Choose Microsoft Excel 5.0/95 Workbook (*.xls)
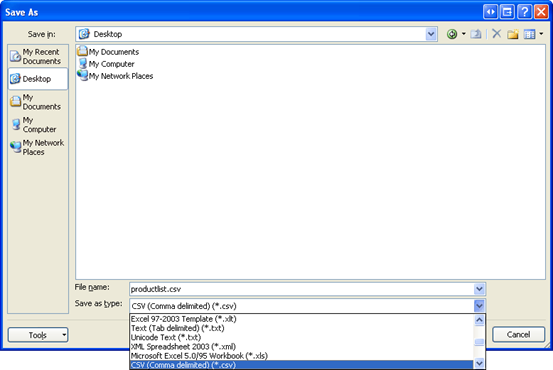The height and width of the screenshot is (370, 553). point(302,356)
